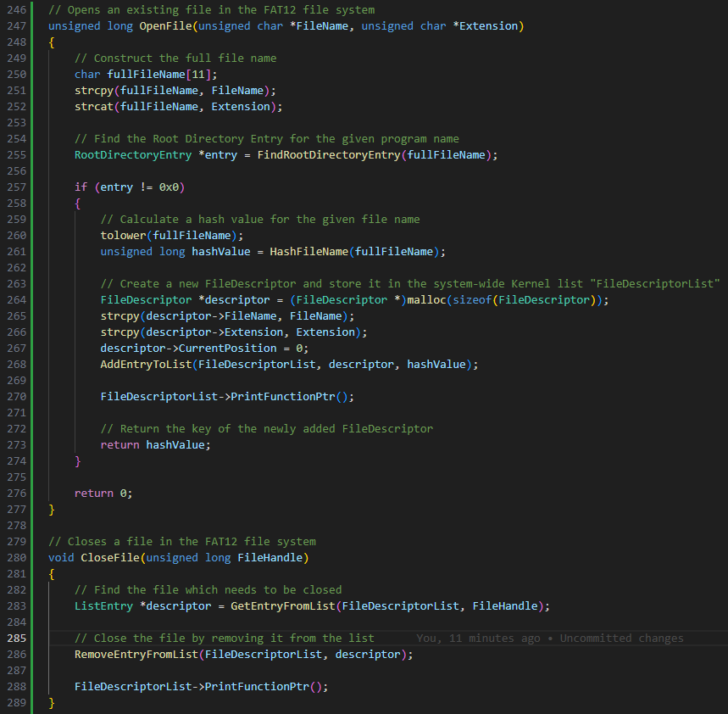Click the hashValue variable declared on line 261
The height and width of the screenshot is (714, 728).
coord(221,251)
